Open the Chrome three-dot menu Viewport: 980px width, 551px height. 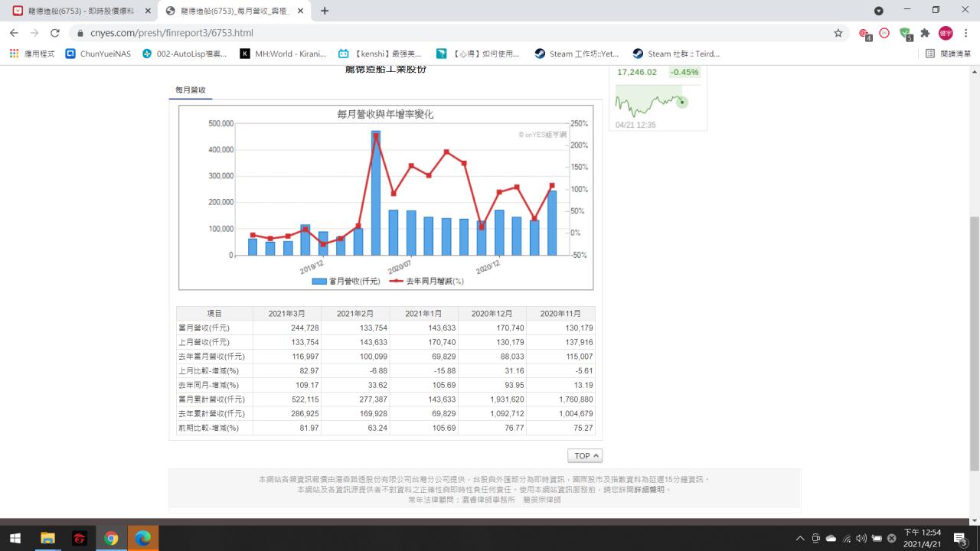click(966, 33)
